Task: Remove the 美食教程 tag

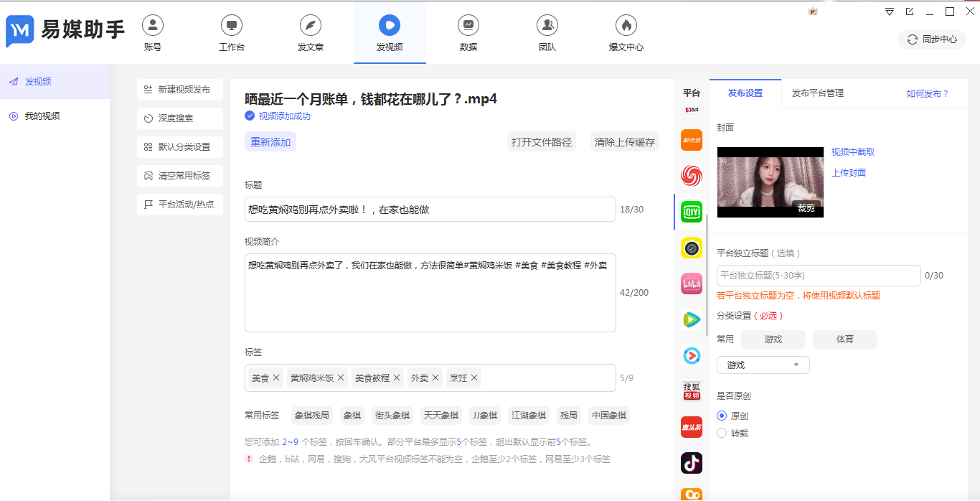Action: [x=397, y=378]
